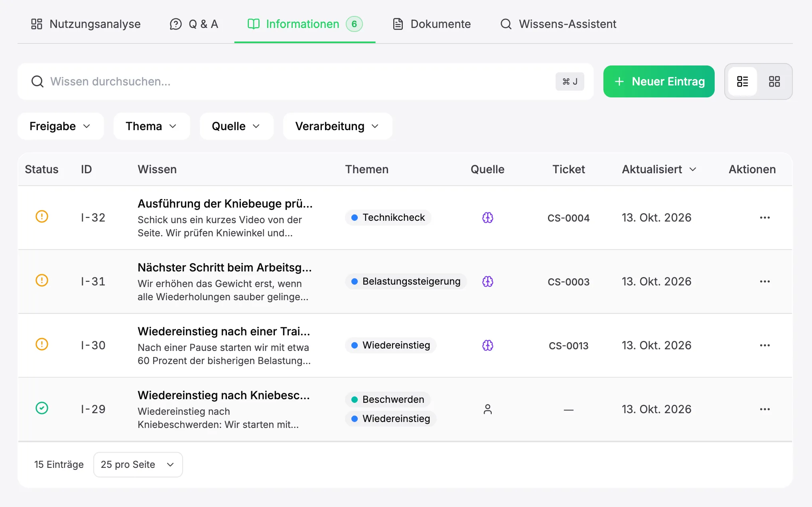
Task: Open the actions menu for I-31
Action: pyautogui.click(x=765, y=281)
